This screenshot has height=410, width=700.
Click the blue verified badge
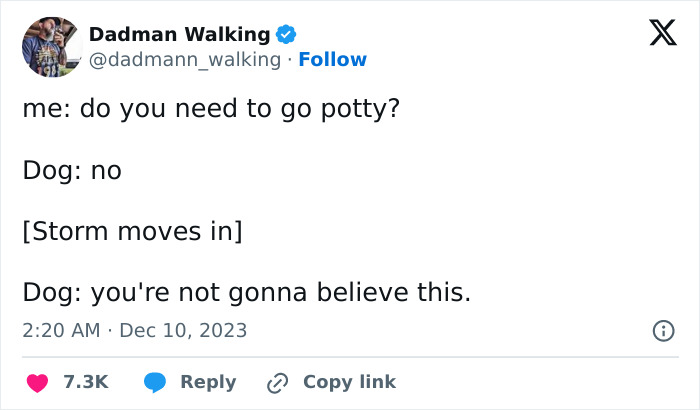tap(286, 34)
